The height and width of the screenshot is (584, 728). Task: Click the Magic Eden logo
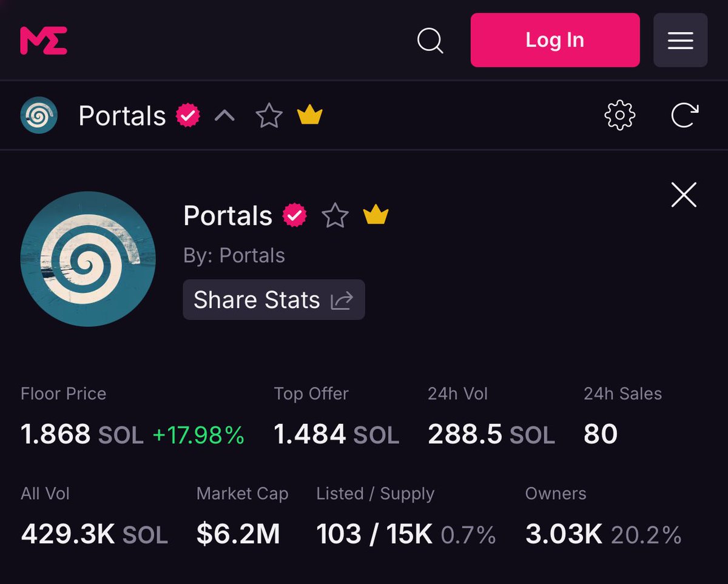44,41
